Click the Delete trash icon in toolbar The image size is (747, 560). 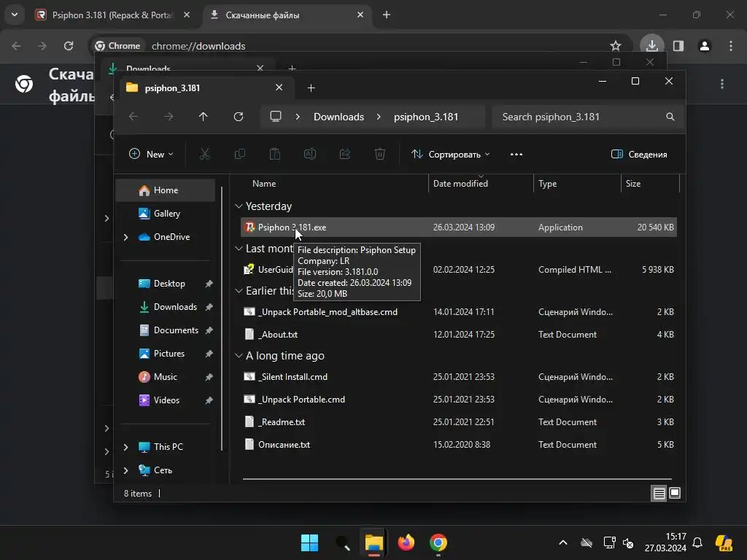click(379, 155)
